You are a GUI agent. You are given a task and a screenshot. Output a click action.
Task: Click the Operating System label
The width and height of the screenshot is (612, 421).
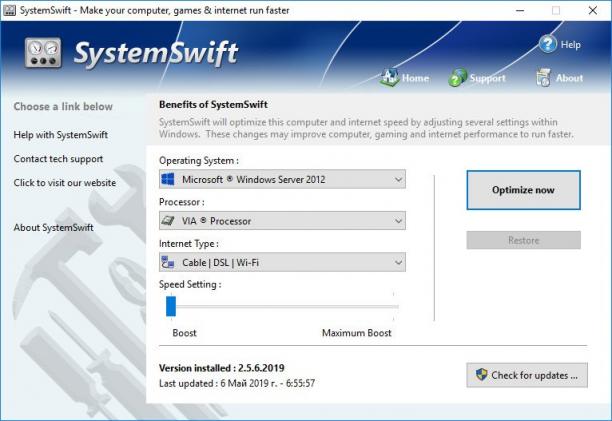pos(199,161)
